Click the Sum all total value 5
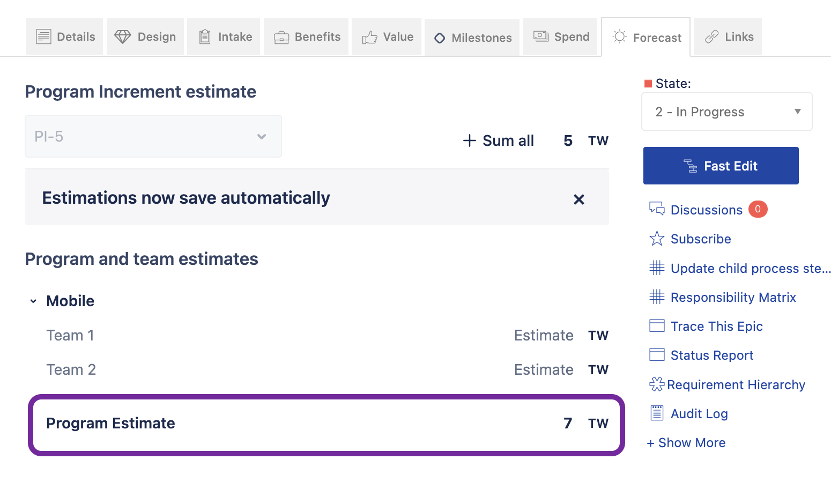 (x=568, y=141)
